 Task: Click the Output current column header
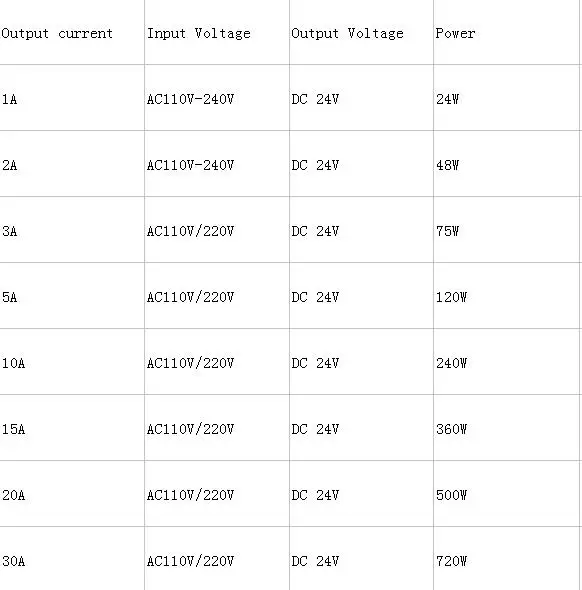72,32
